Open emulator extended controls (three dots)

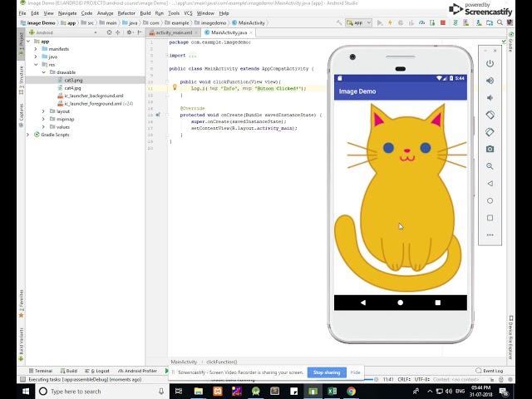click(490, 234)
